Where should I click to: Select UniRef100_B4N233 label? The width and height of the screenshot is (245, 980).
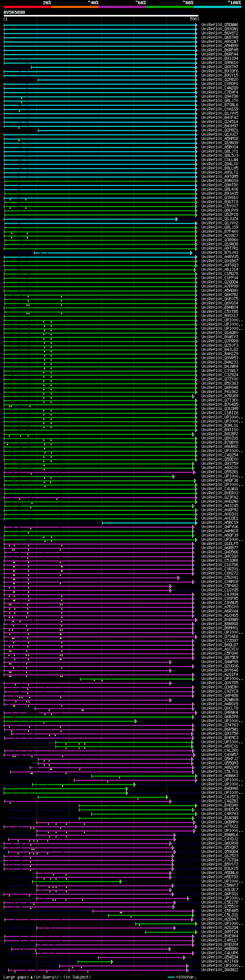click(220, 362)
